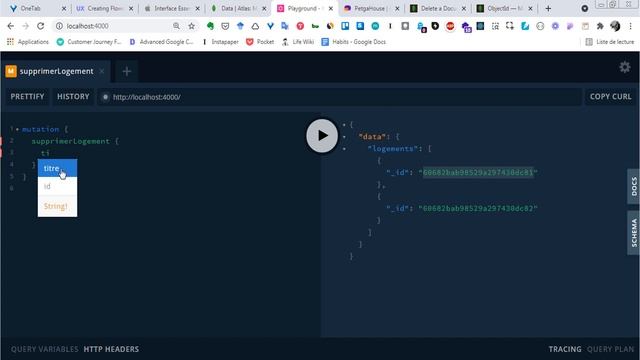
Task: Open the Chrome profile avatar
Action: click(x=615, y=26)
